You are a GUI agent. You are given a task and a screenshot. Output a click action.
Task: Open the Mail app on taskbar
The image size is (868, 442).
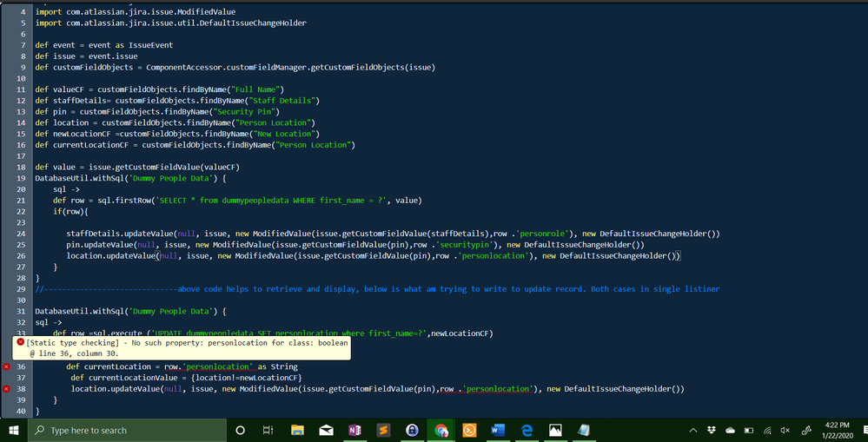326,430
